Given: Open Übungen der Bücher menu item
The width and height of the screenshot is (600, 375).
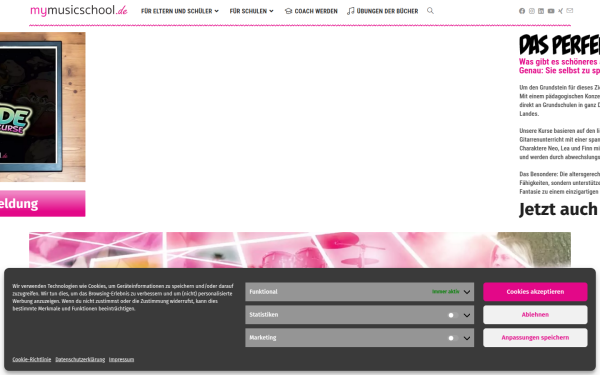Looking at the screenshot, I should coord(383,11).
